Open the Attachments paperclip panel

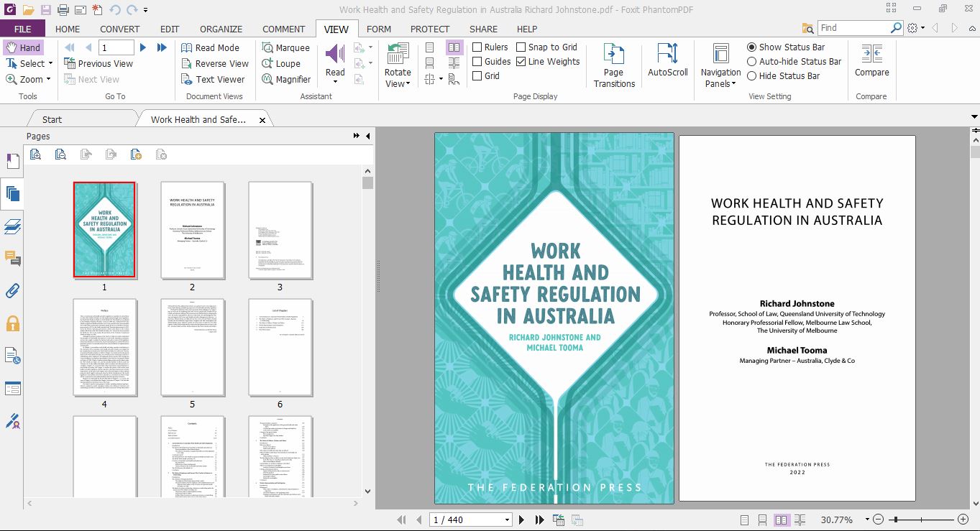coord(12,291)
